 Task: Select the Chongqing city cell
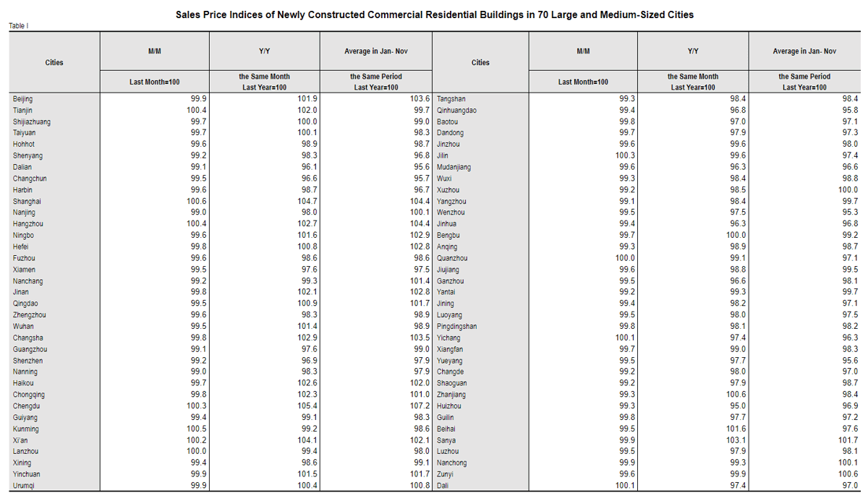pyautogui.click(x=28, y=395)
